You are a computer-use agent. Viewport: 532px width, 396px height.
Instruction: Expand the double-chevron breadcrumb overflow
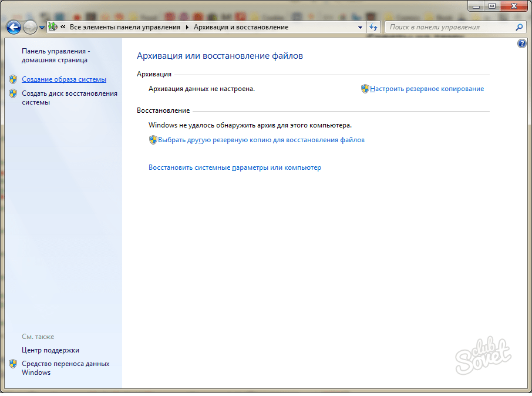[63, 27]
